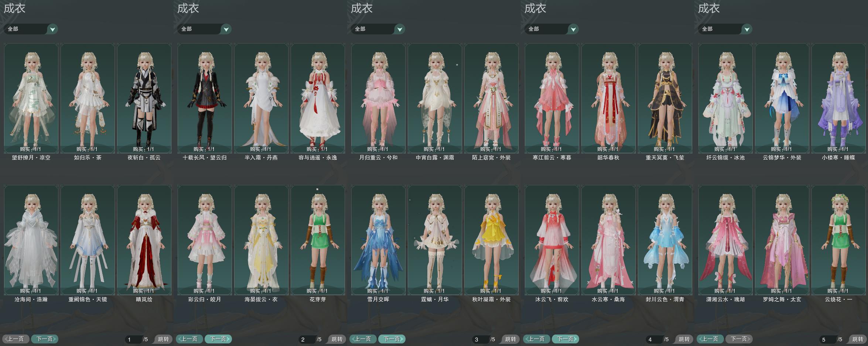Hit the 跳转 jump button beside the page 3 field
Screen dimensions: 868x346
(510, 339)
